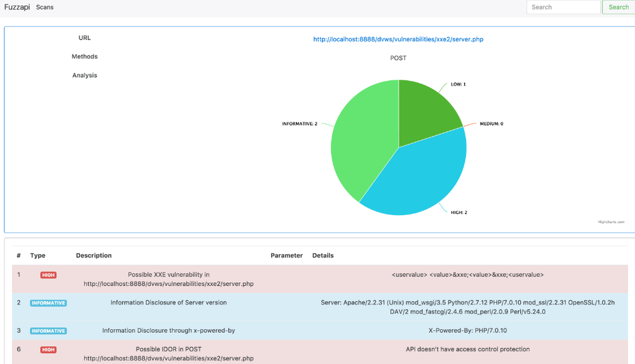Click the Details column header
Viewport: 635px width, 364px height.
click(x=323, y=255)
